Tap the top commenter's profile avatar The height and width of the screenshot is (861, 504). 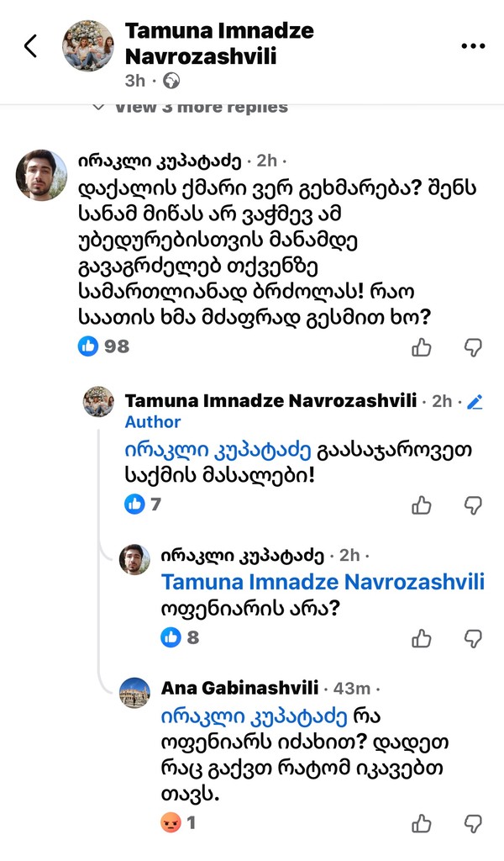(x=41, y=175)
